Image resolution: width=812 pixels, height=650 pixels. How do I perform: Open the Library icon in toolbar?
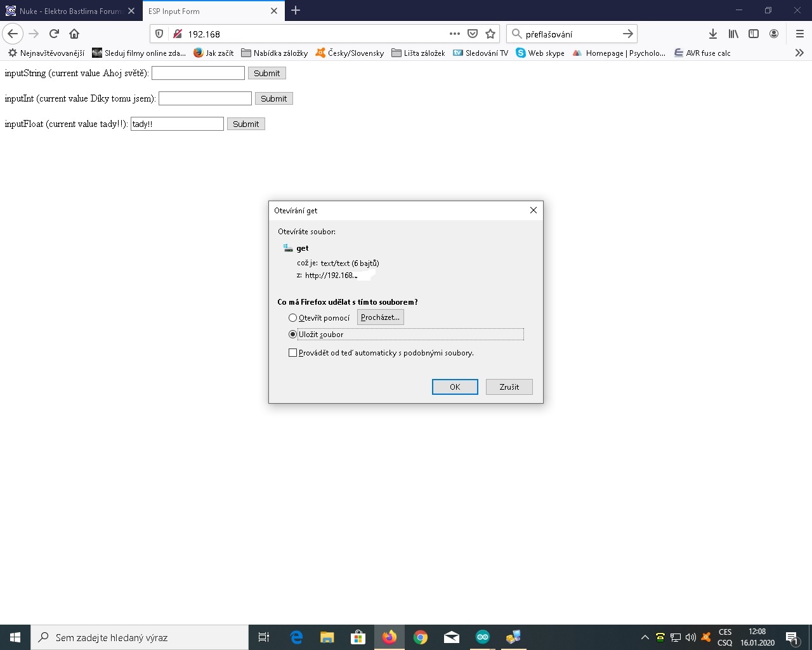pyautogui.click(x=733, y=34)
